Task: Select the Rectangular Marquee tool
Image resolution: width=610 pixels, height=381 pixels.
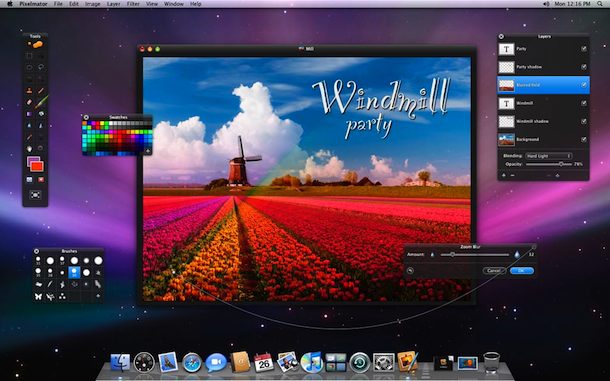Action: click(29, 56)
